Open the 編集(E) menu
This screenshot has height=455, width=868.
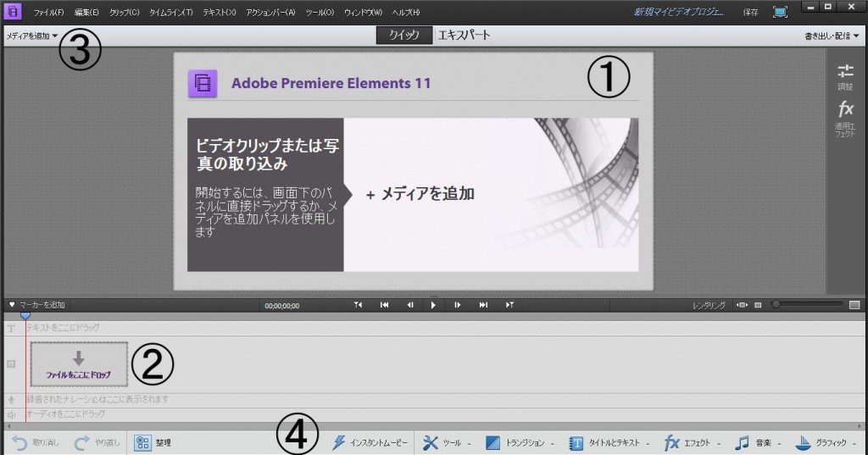[86, 12]
